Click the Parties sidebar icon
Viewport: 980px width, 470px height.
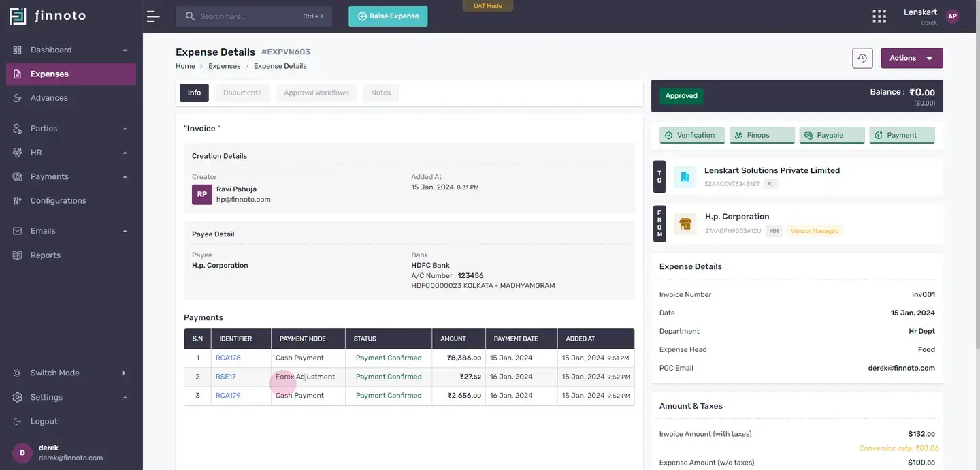point(18,129)
